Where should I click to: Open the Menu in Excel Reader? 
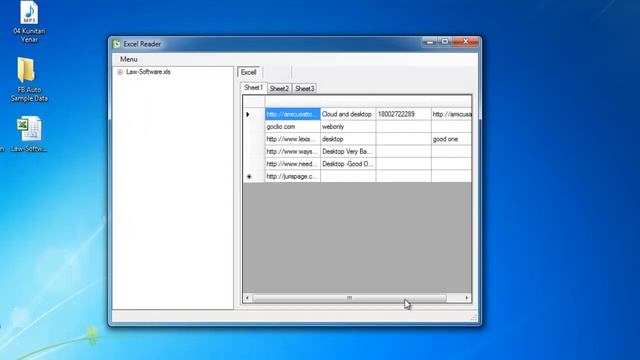click(x=129, y=59)
